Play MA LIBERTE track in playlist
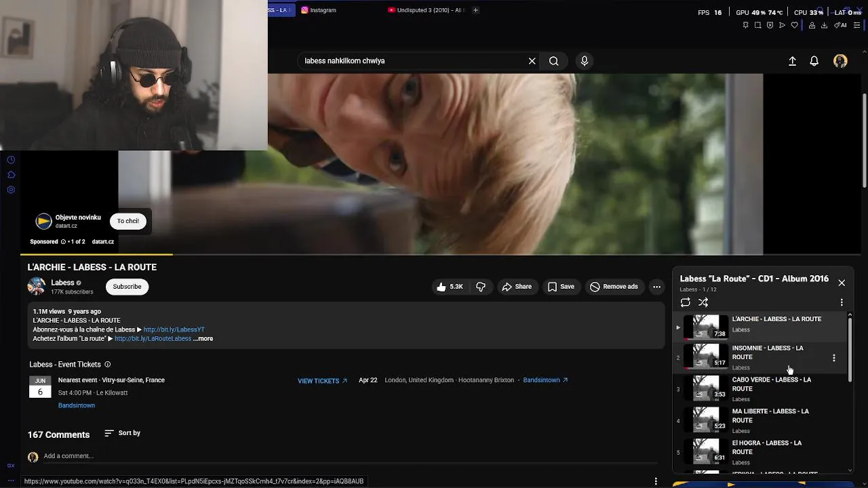Viewport: 868px width, 488px height. click(760, 421)
